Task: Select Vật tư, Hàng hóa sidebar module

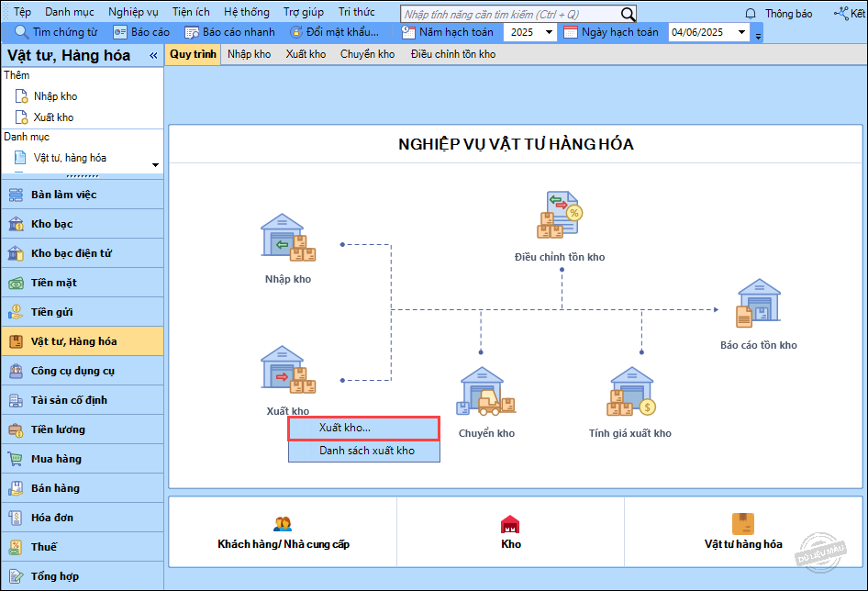Action: click(x=83, y=341)
